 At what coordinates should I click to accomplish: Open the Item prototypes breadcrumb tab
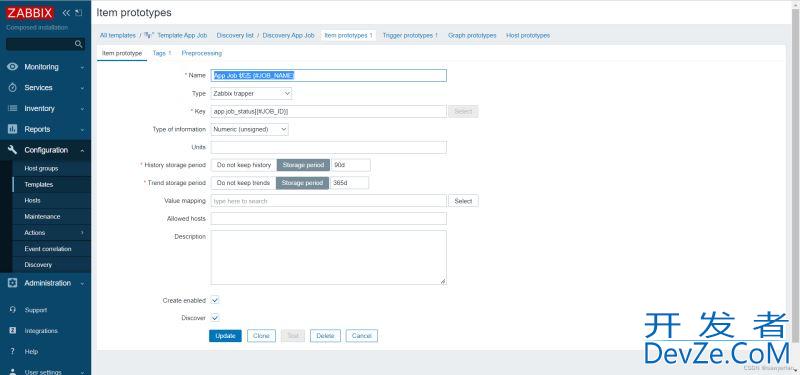click(x=348, y=35)
